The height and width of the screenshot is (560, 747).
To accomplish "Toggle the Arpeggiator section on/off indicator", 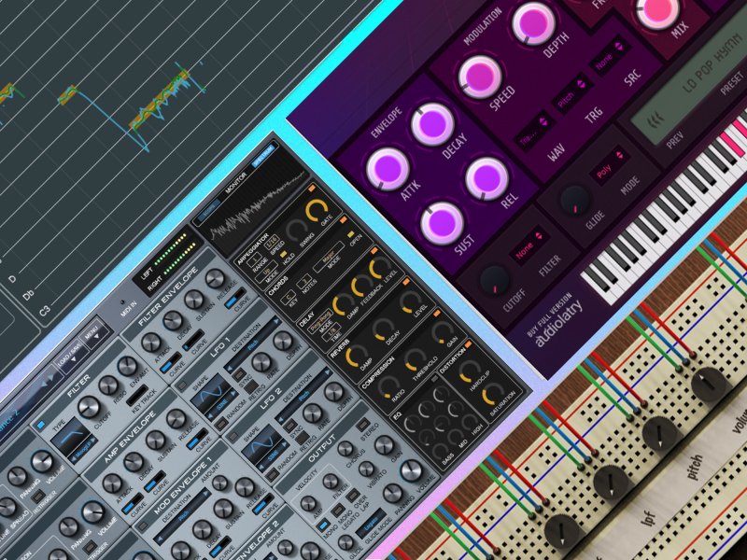I will (x=312, y=189).
